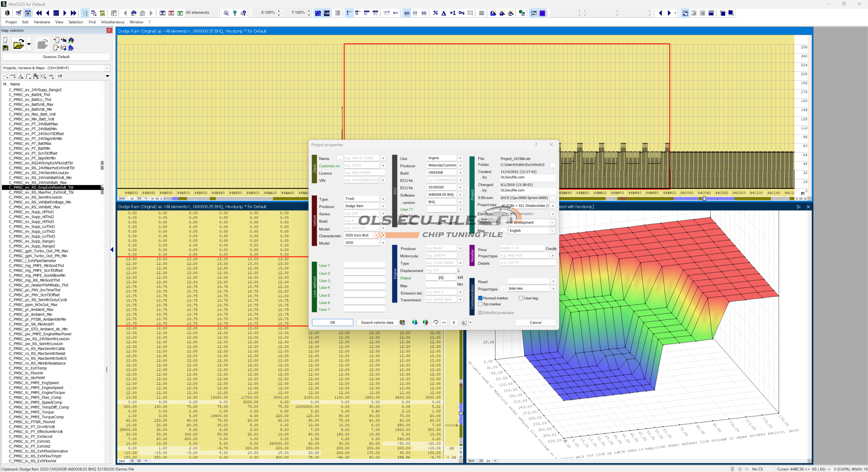Click the fast-forward double arrow toolbar icon

tap(74, 13)
